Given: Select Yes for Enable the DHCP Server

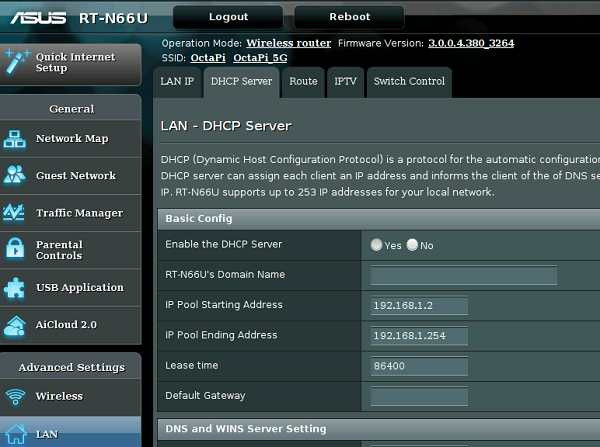Looking at the screenshot, I should pyautogui.click(x=377, y=245).
